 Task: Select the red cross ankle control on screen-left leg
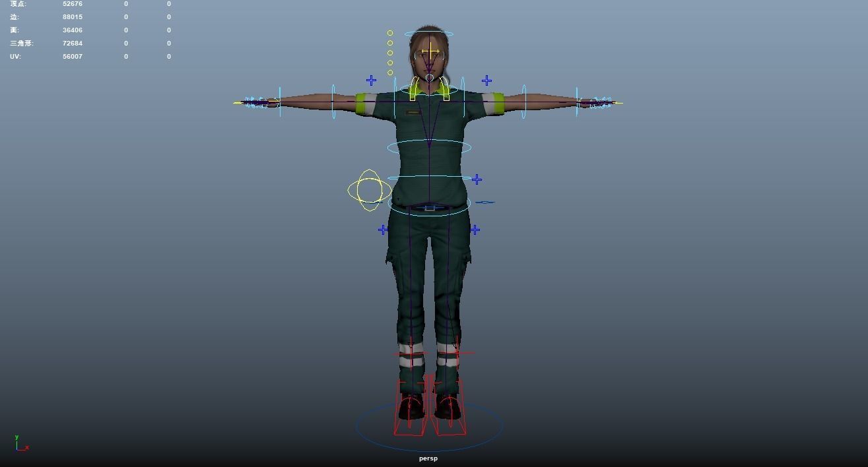click(x=411, y=354)
